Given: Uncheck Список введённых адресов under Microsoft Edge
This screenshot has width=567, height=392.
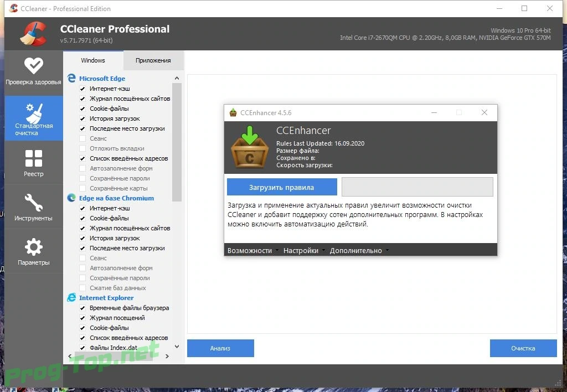Looking at the screenshot, I should (83, 158).
